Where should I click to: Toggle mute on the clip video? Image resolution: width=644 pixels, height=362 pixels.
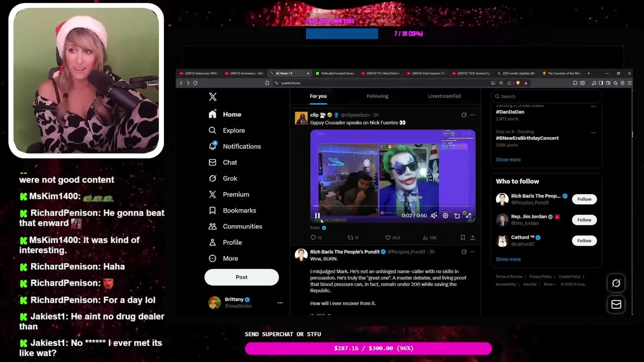pyautogui.click(x=434, y=216)
